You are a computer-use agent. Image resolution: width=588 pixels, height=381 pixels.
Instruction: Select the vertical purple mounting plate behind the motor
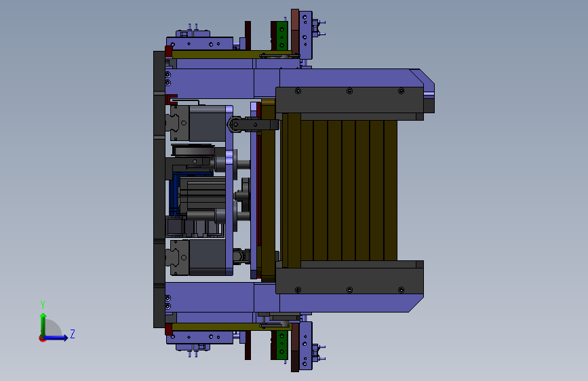pos(229,190)
